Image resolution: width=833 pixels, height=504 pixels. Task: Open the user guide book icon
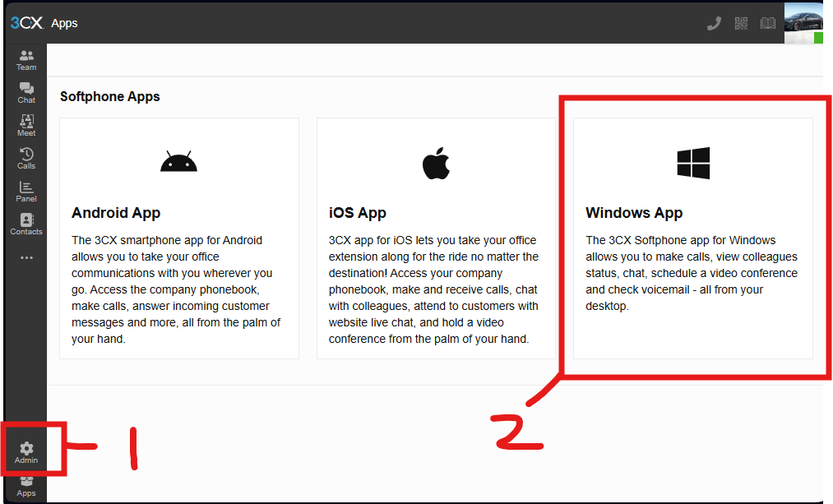(768, 23)
